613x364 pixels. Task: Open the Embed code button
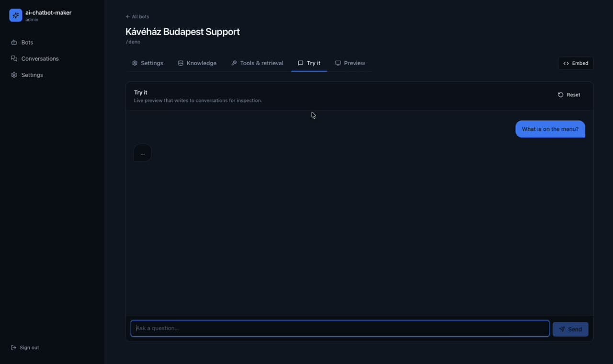[576, 63]
